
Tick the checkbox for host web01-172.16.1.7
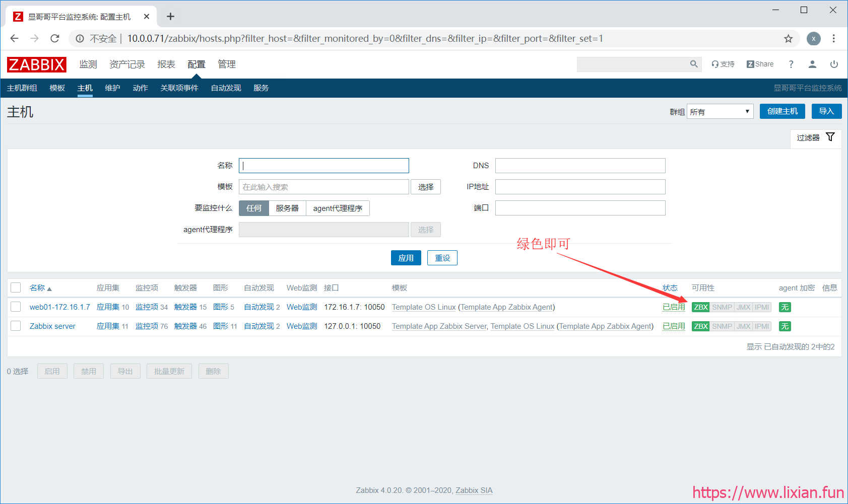pyautogui.click(x=16, y=307)
